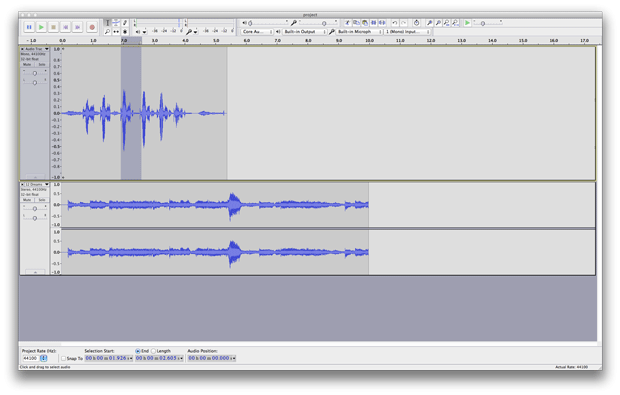The width and height of the screenshot is (620, 395).
Task: Select the Multi-Tool asterisk icon
Action: 125,32
